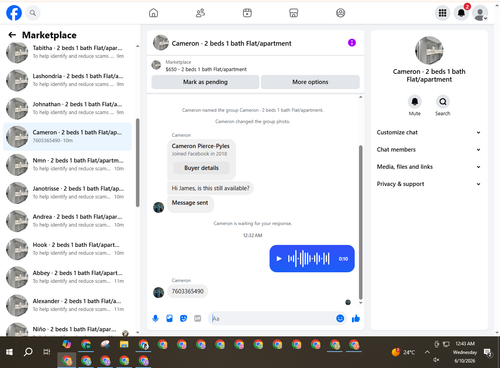Viewport: 500px width, 368px height.
Task: Click conversation list scrollbar
Action: [137, 163]
